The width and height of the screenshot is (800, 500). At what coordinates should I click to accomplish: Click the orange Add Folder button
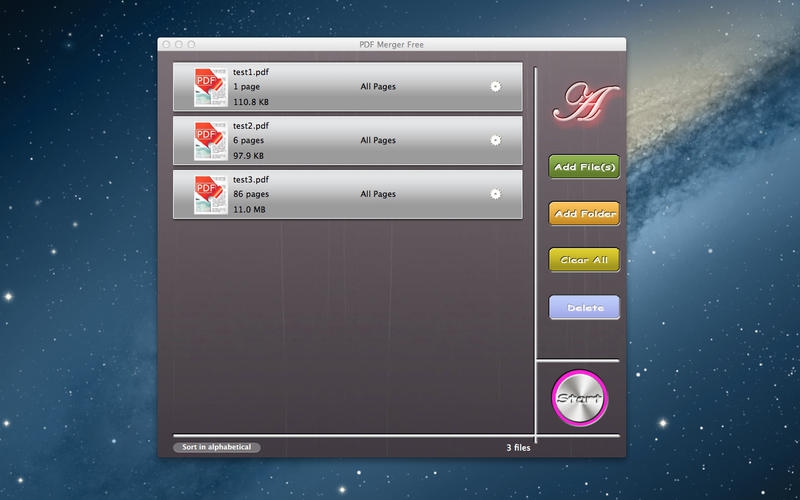point(584,213)
